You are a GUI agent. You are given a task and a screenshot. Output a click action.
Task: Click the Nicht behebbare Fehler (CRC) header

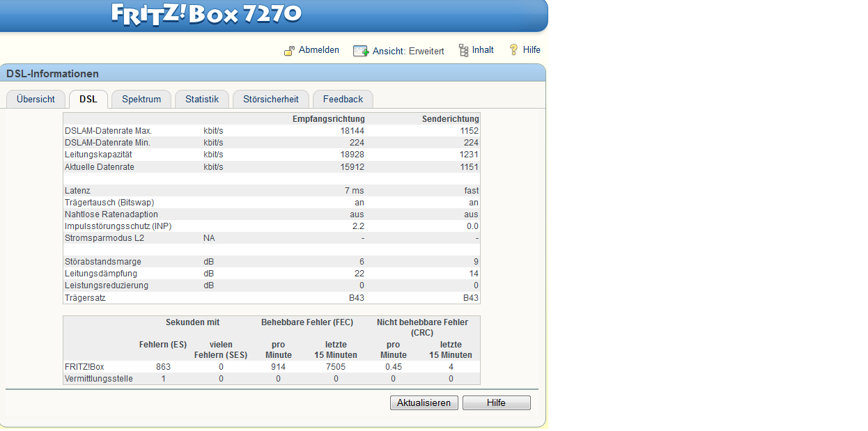coord(422,327)
